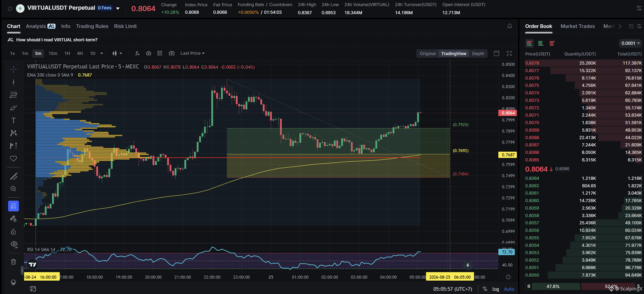Switch chart view to Depth
Image resolution: width=644 pixels, height=294 pixels.
pyautogui.click(x=478, y=53)
